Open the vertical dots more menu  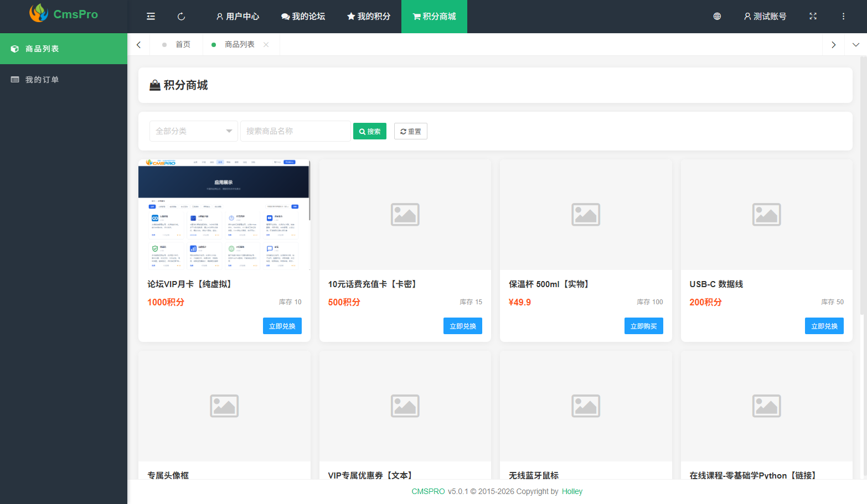[843, 17]
